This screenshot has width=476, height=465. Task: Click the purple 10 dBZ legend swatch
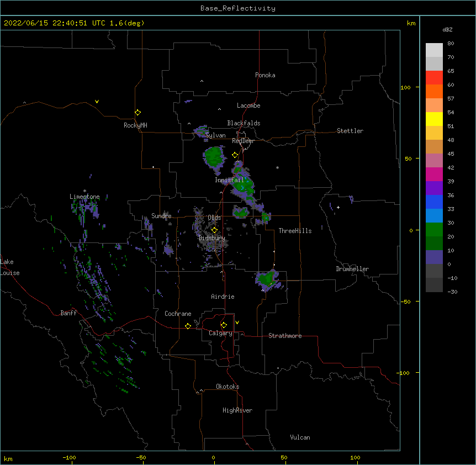click(x=434, y=257)
